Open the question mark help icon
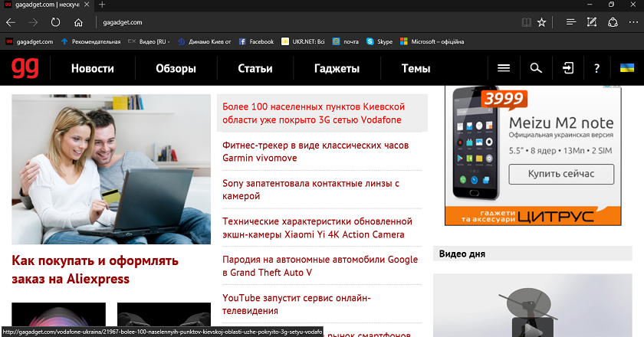 tap(596, 69)
